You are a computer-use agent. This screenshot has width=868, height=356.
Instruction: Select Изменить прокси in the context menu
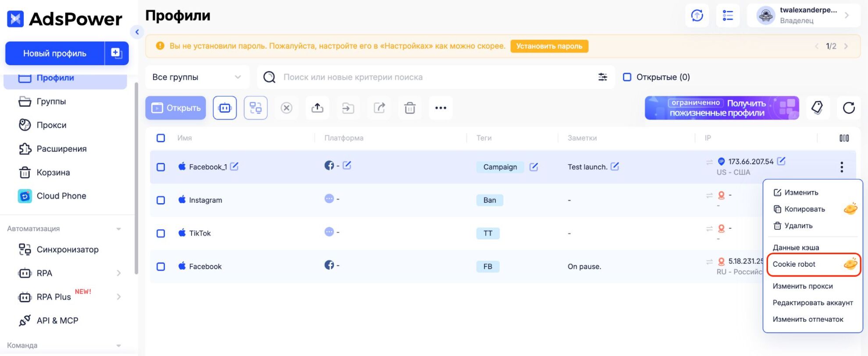coord(803,286)
